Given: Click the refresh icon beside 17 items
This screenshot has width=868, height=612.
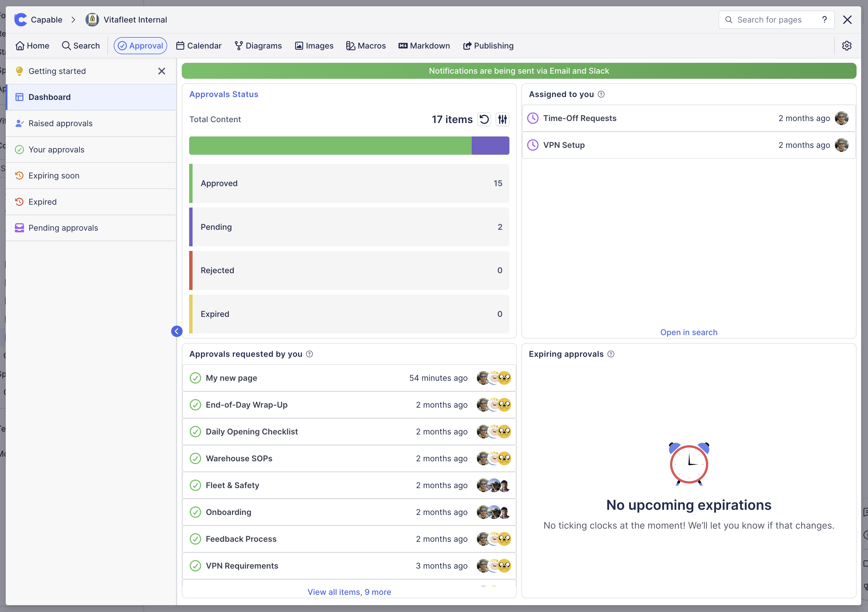Looking at the screenshot, I should (x=484, y=119).
